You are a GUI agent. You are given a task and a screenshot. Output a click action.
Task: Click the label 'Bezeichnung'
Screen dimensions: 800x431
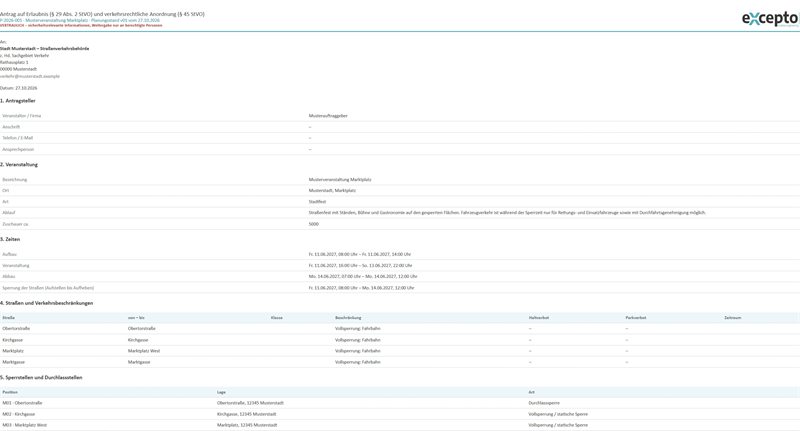(14, 180)
